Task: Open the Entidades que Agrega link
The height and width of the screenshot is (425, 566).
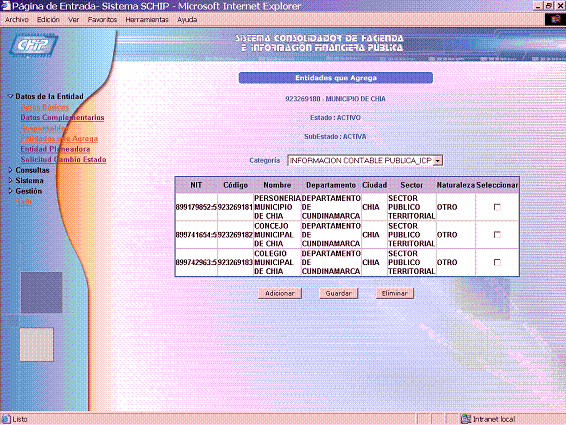Action: tap(59, 139)
